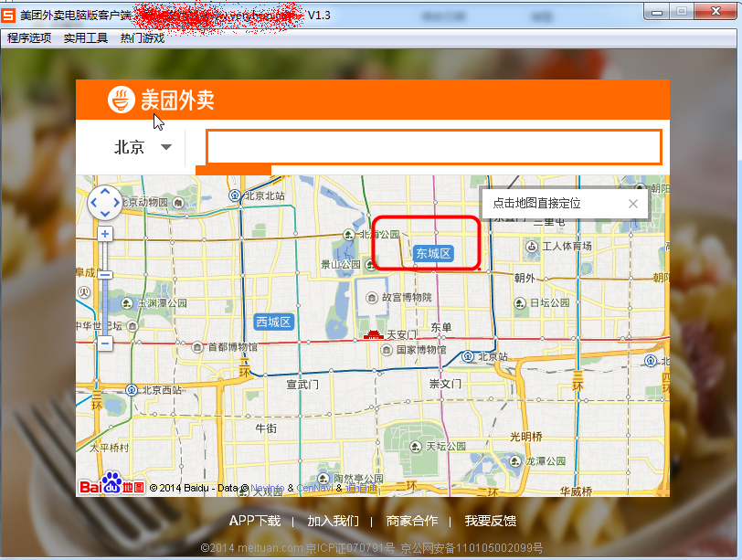Screen dimensions: 742x560
Task: Open the 实用工具 menu
Action: pos(86,37)
